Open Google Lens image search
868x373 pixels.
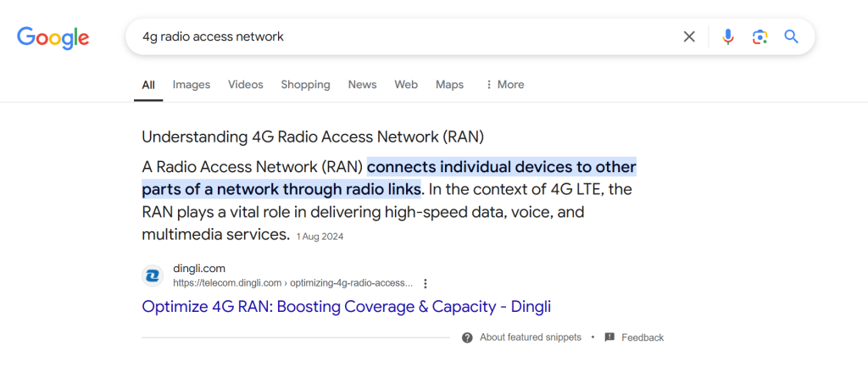point(759,37)
